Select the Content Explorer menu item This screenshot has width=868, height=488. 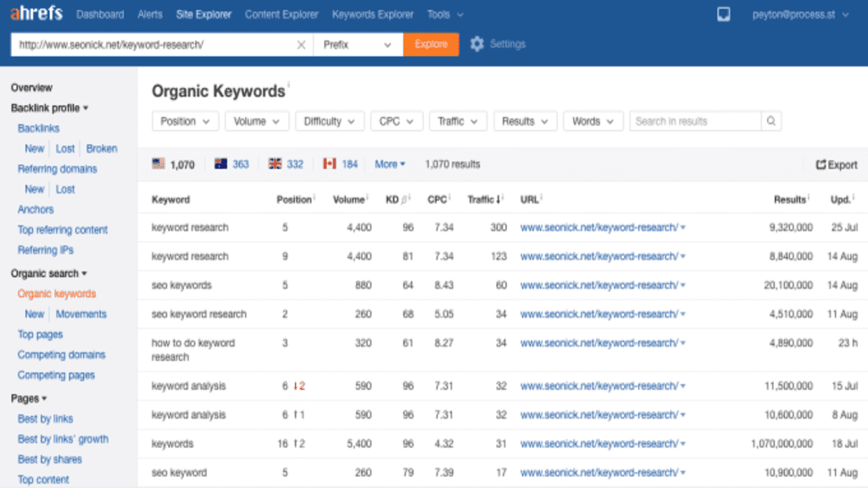(281, 14)
